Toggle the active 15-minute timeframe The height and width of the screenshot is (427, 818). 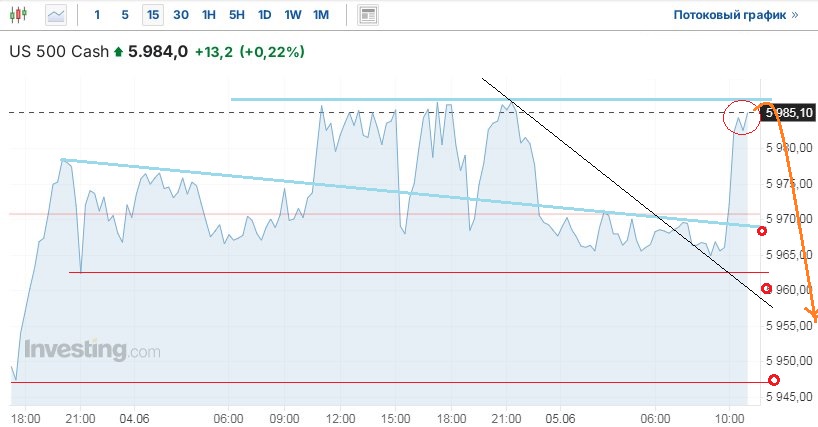click(152, 15)
